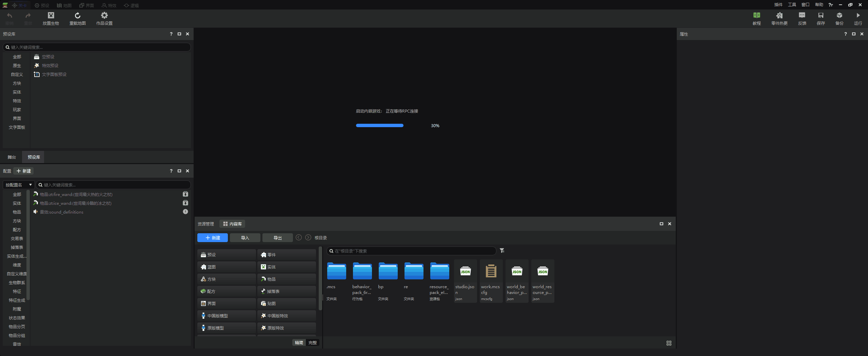Open the 教程 tutorial book icon

pyautogui.click(x=756, y=16)
